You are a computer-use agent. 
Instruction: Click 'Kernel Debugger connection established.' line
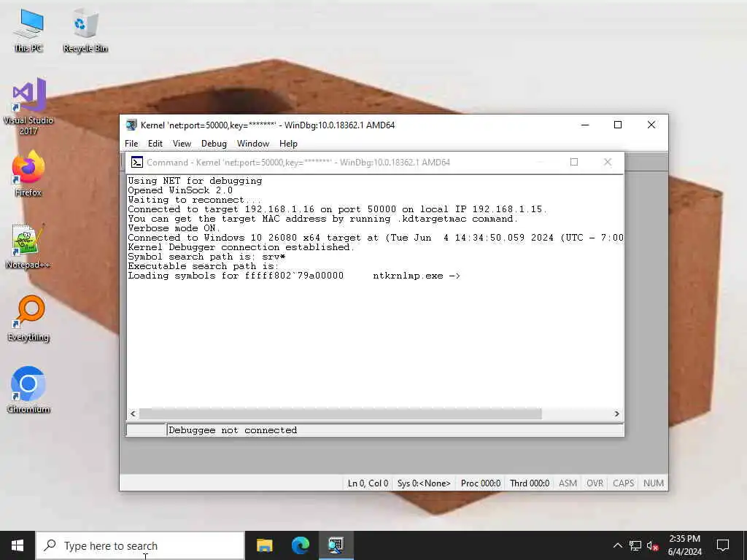click(x=241, y=247)
